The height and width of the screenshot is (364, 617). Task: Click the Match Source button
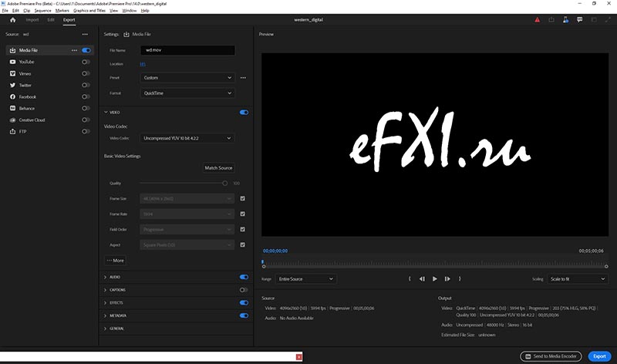pyautogui.click(x=218, y=168)
